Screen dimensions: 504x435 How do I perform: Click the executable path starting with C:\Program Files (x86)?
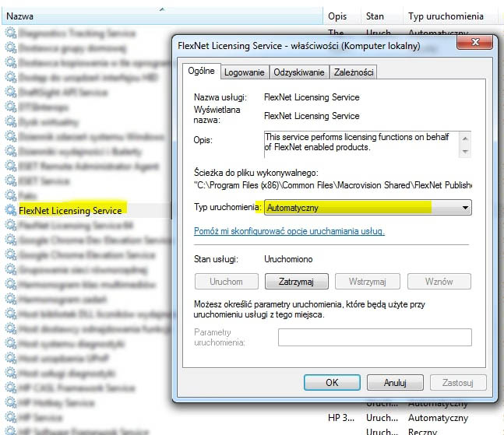click(x=333, y=185)
